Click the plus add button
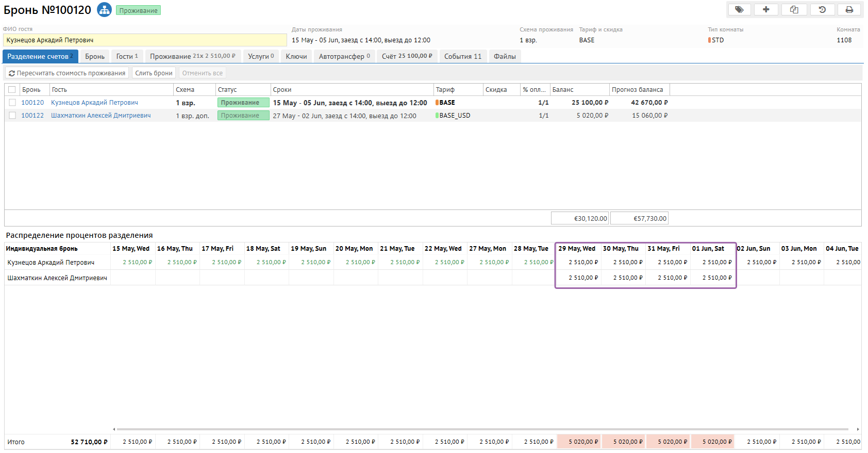 (x=766, y=9)
